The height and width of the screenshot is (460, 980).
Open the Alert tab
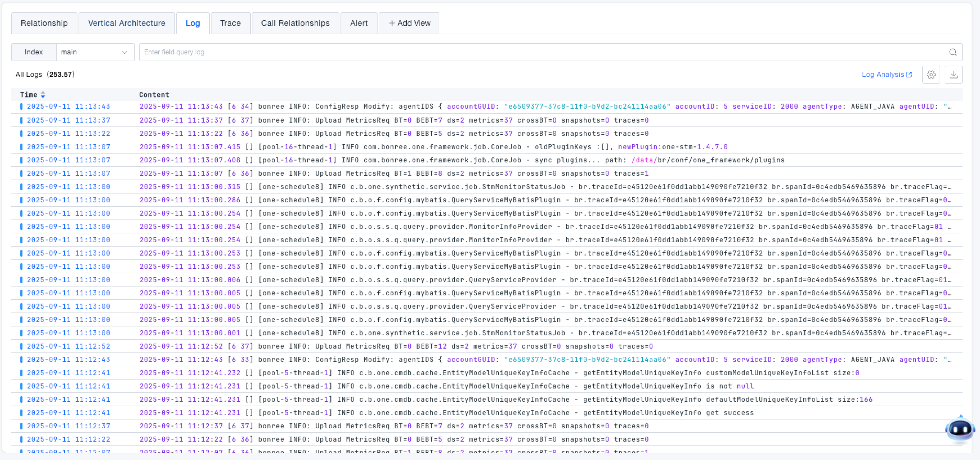[x=359, y=23]
